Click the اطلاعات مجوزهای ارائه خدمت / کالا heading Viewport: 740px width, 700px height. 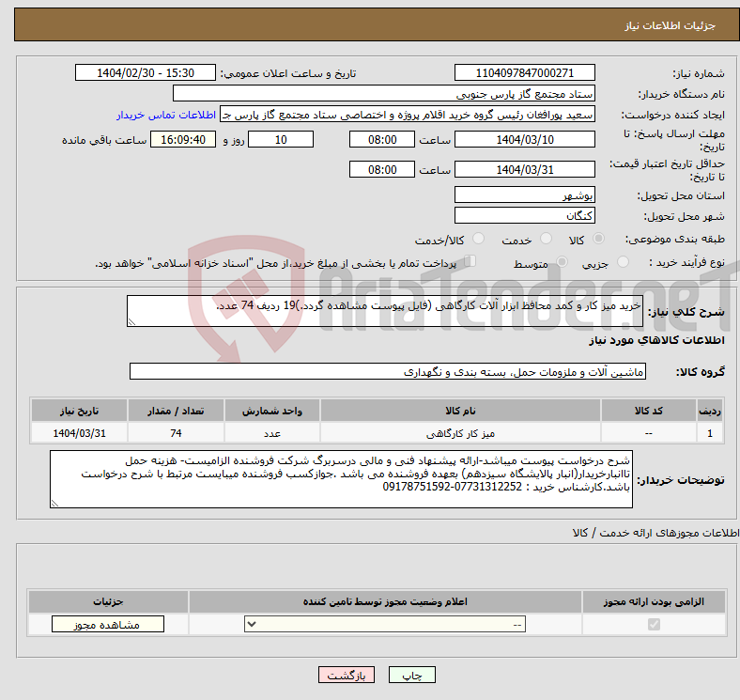coord(656,533)
